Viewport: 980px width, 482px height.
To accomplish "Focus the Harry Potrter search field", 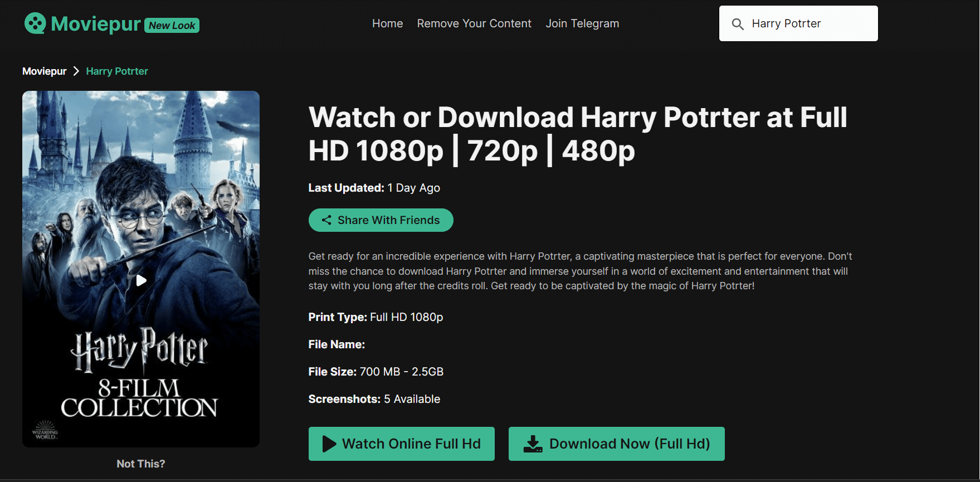I will pyautogui.click(x=808, y=23).
